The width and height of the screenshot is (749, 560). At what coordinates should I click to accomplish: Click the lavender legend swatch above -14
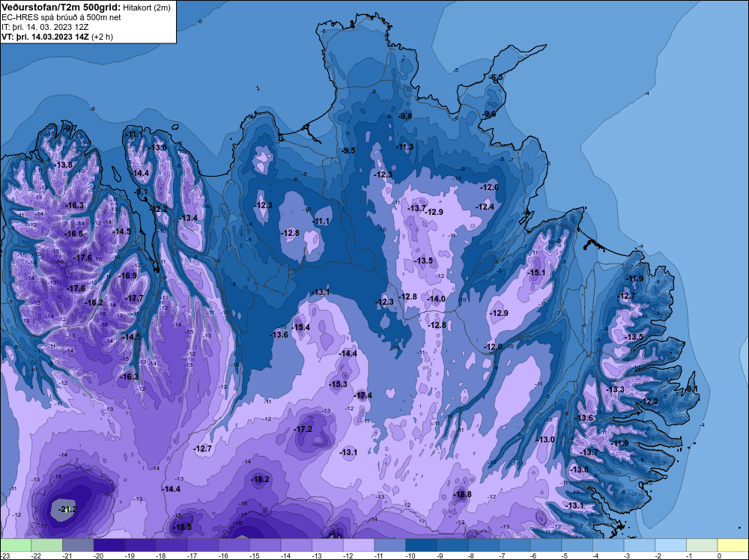[x=296, y=545]
